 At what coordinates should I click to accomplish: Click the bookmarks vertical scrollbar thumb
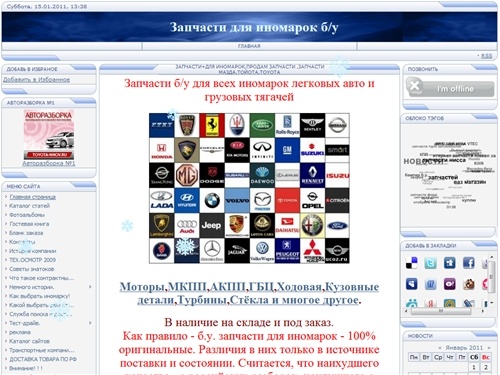(x=491, y=276)
